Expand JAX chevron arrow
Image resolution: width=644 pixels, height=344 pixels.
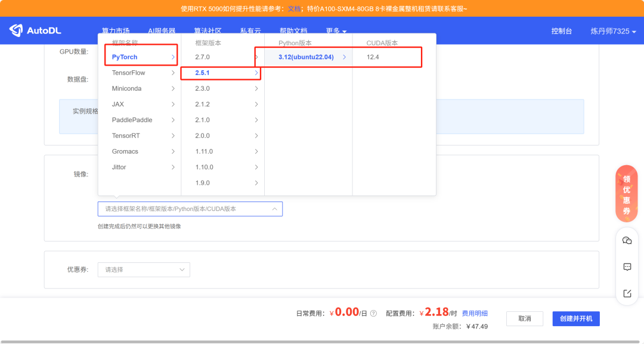173,104
